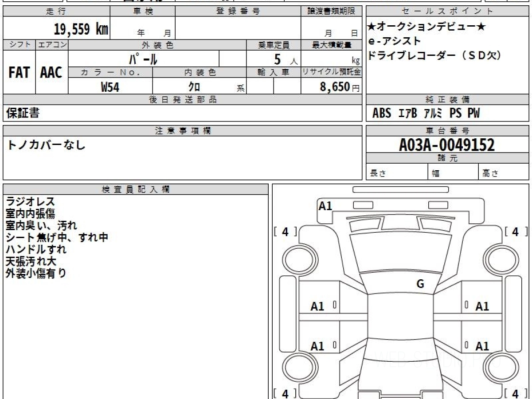Click the 保証書 entry
This screenshot has height=399, width=532.
tap(23, 113)
